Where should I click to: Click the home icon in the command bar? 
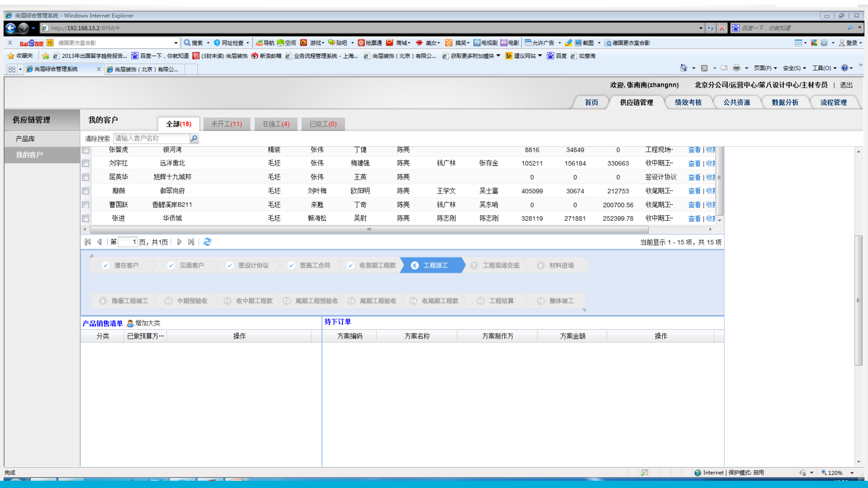tap(683, 68)
